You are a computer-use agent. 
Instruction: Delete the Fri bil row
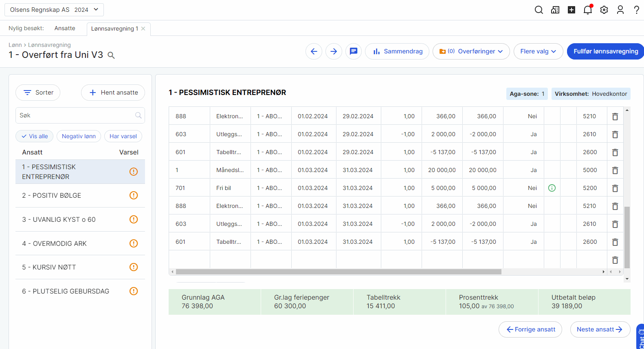(615, 188)
